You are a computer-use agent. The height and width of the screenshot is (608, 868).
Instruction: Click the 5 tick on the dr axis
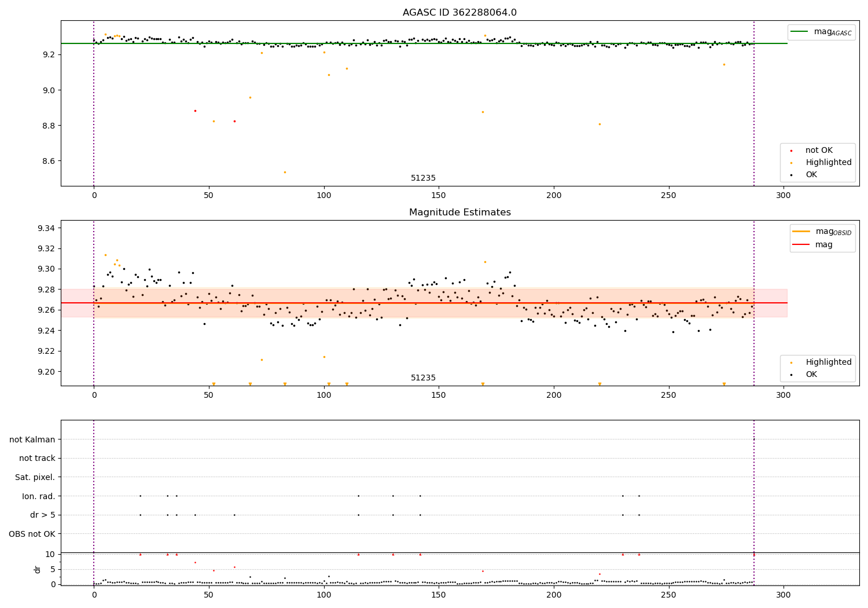53,570
